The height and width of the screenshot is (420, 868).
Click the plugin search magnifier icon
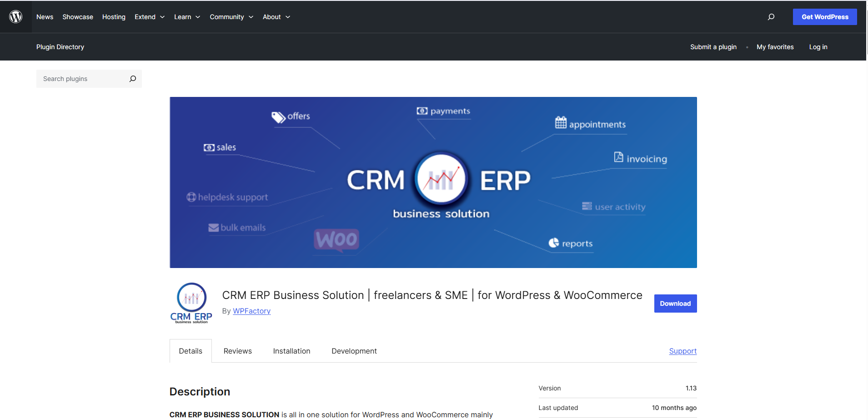pyautogui.click(x=132, y=79)
